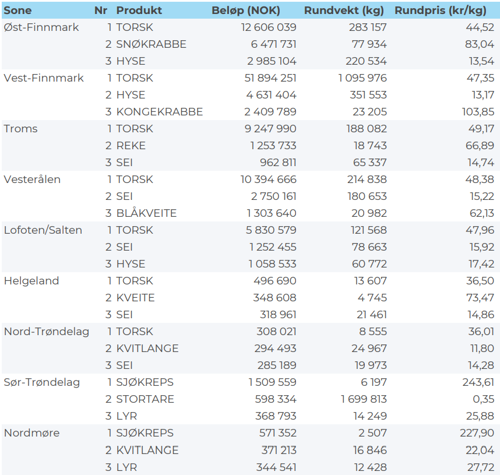Select the Sør-Trøndelag zone cell
The height and width of the screenshot is (475, 500).
(x=42, y=382)
